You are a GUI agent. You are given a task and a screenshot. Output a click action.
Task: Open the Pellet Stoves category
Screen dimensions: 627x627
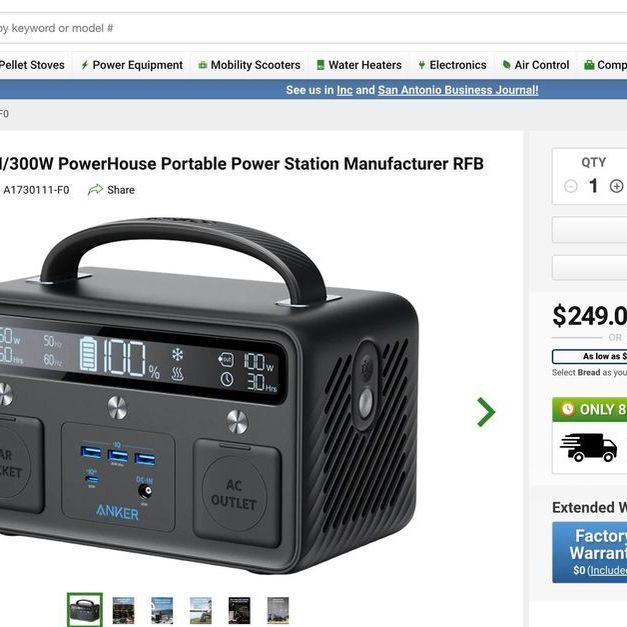pyautogui.click(x=32, y=65)
